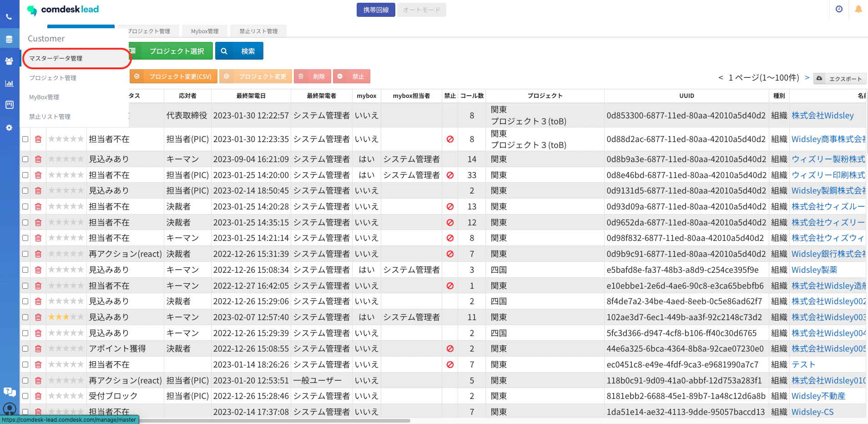
Task: Tick checkbox for Widsley銀行 row
Action: [25, 254]
